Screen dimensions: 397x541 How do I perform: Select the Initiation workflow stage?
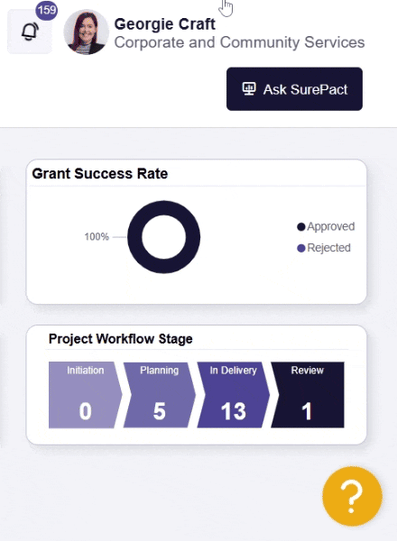[x=85, y=395]
